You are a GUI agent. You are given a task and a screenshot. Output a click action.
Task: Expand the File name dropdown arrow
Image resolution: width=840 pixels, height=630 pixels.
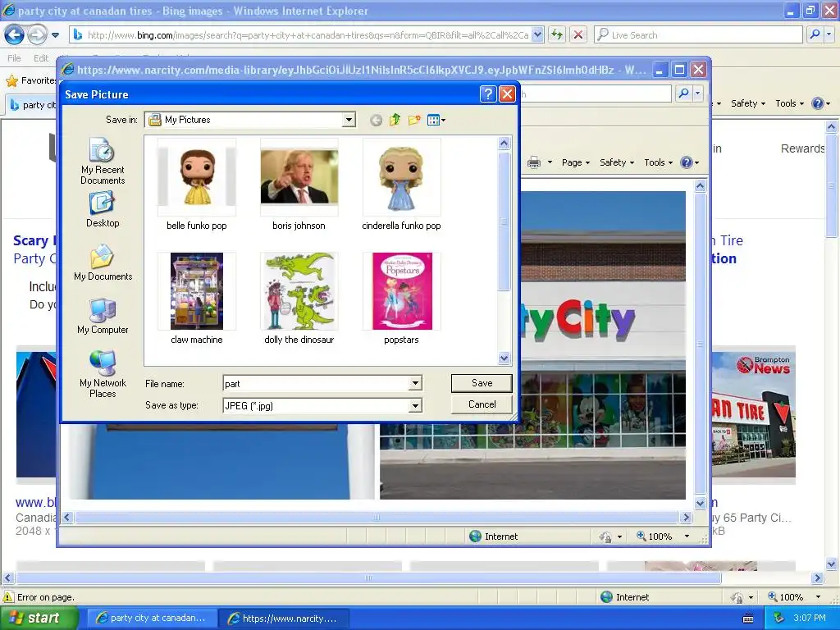415,384
